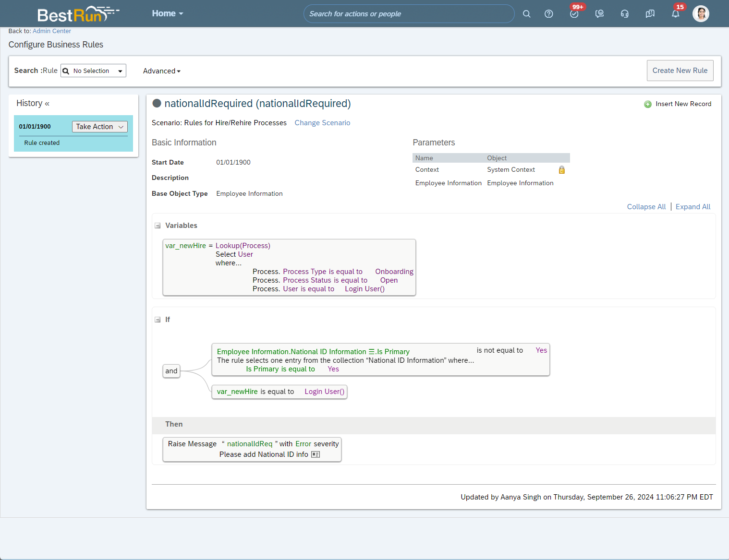Collapse the If section
The image size is (729, 560).
(x=158, y=320)
